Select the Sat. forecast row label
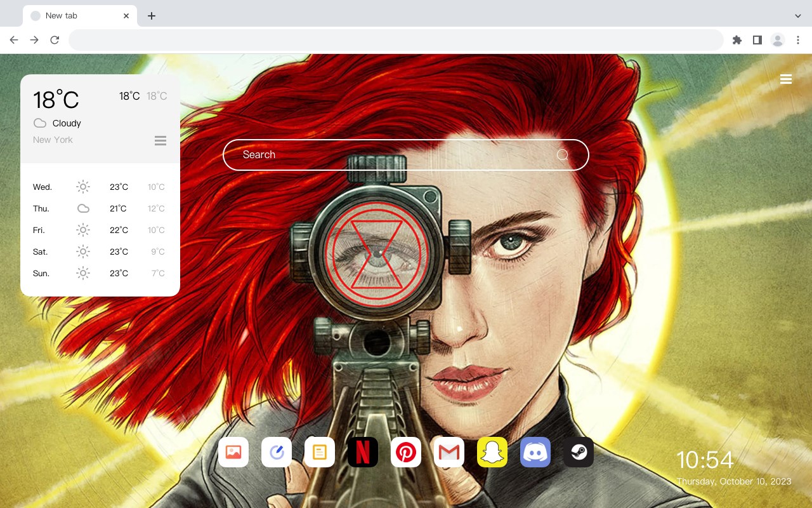 [41, 252]
